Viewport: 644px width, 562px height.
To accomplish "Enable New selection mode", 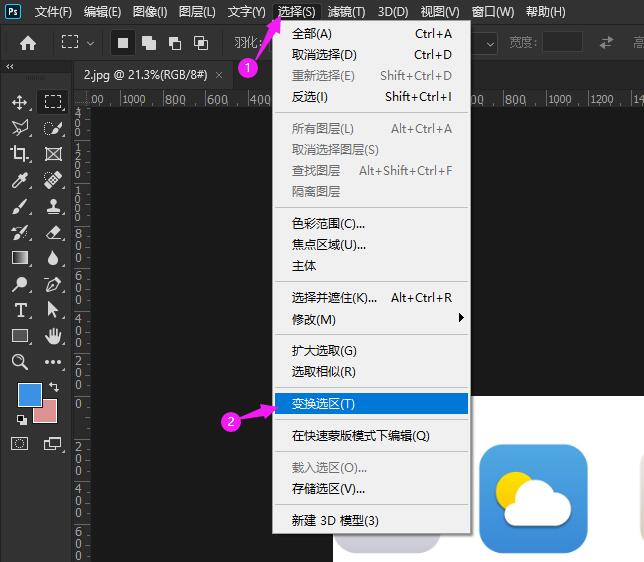I will click(x=123, y=43).
